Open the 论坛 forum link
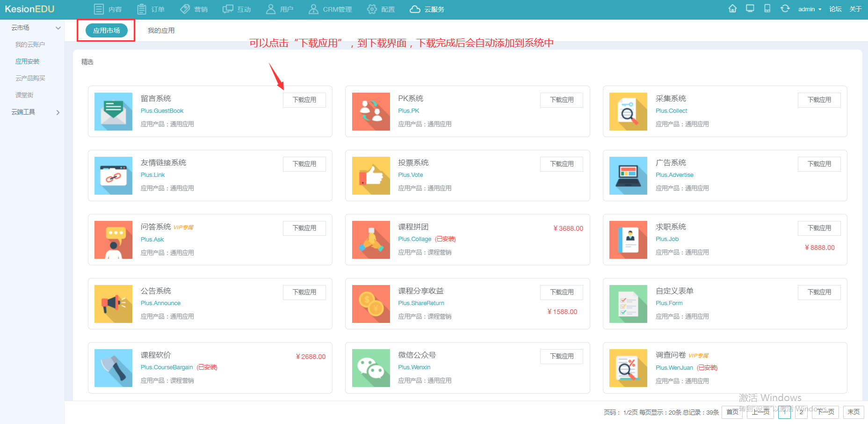The height and width of the screenshot is (424, 868). point(835,9)
